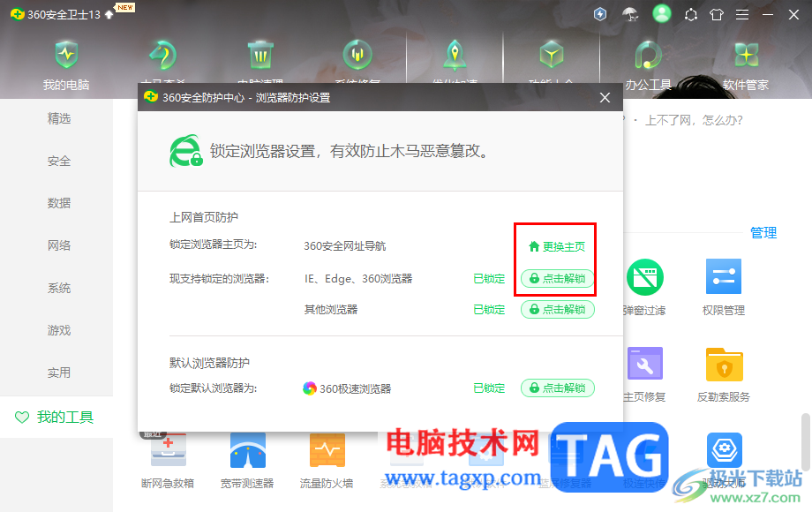Screen dimensions: 812x512
Task: Open the 流量防火墙 tool
Action: click(x=327, y=461)
